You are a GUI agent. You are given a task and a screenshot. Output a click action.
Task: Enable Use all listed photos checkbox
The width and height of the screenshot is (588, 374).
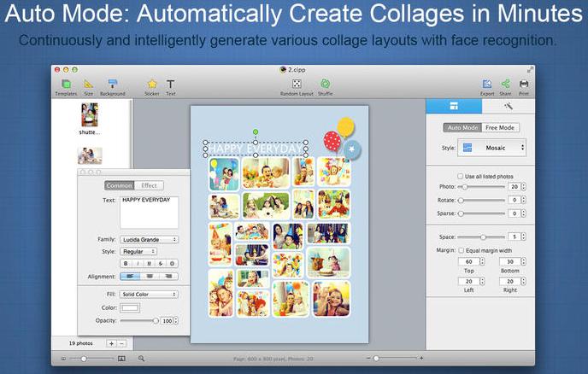461,176
